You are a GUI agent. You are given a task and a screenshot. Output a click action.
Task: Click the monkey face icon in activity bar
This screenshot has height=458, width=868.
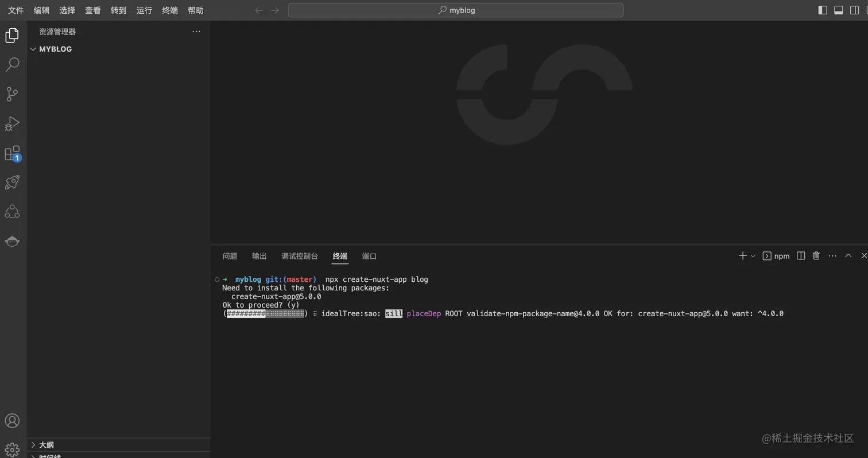click(12, 241)
